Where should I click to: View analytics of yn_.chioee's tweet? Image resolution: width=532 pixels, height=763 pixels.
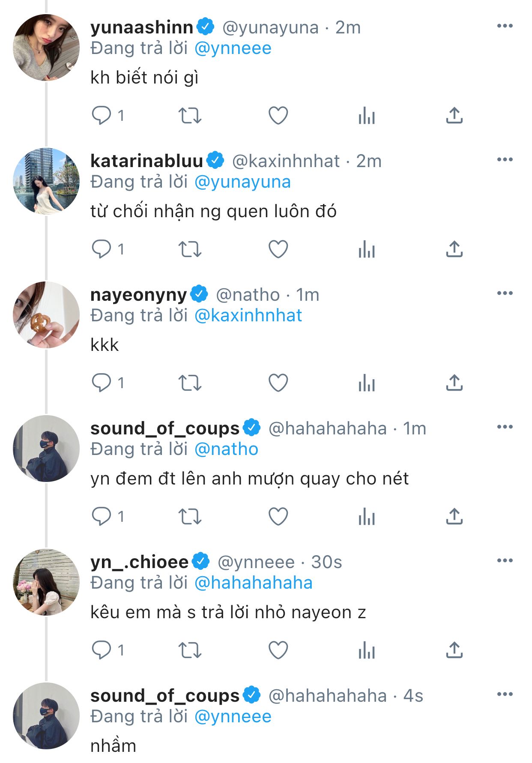coord(367,650)
